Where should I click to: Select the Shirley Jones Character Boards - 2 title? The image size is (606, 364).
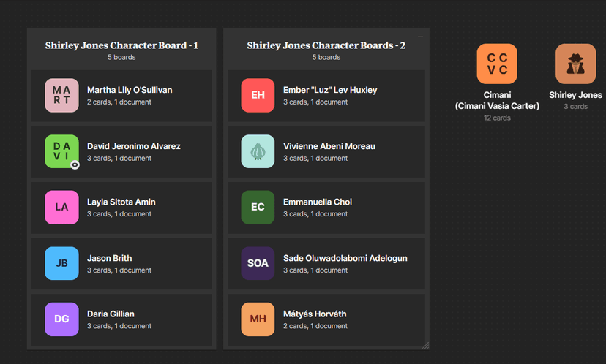coord(326,45)
